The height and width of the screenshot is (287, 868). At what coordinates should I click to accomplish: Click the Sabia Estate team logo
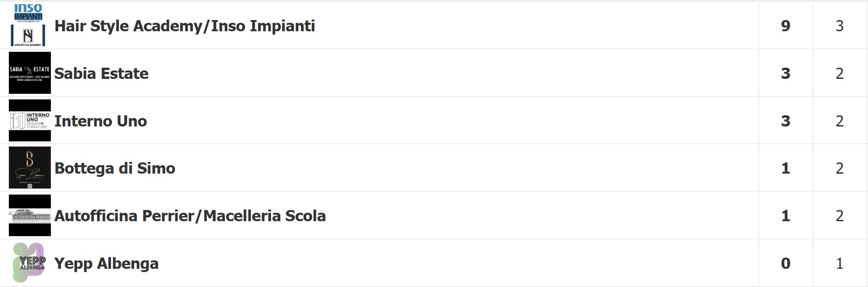tap(30, 73)
